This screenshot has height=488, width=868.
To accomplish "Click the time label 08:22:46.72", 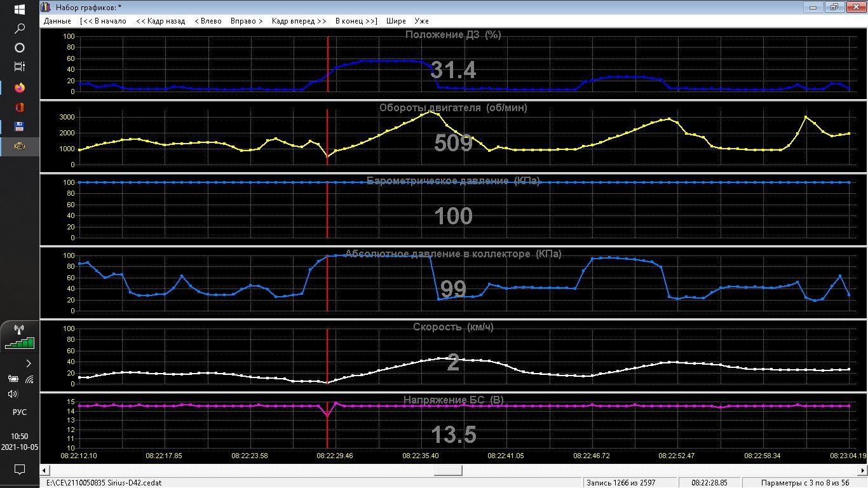I will 592,456.
